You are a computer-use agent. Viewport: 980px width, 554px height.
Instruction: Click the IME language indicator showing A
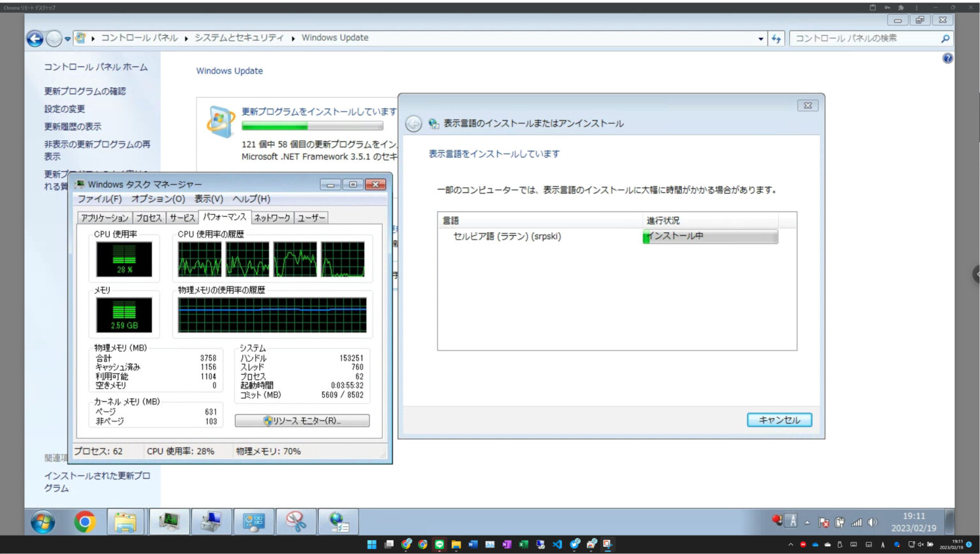click(791, 521)
